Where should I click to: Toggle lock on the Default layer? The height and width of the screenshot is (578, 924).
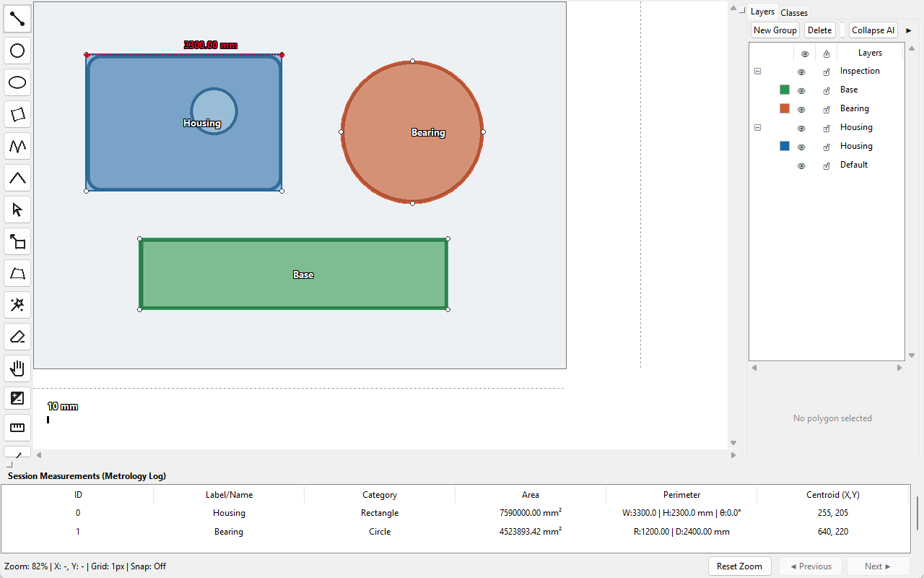(827, 165)
